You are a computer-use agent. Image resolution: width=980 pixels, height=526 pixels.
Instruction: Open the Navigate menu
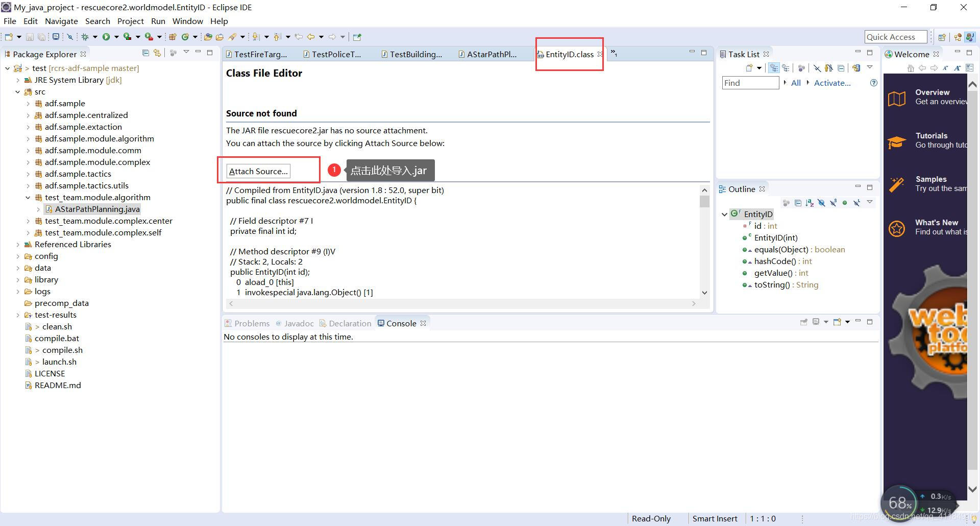(x=61, y=21)
